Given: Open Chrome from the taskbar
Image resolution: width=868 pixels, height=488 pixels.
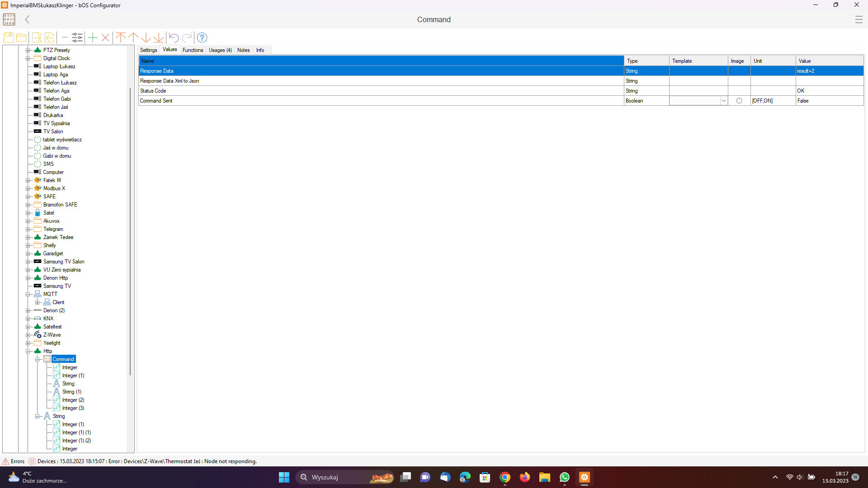Looking at the screenshot, I should pos(505,477).
